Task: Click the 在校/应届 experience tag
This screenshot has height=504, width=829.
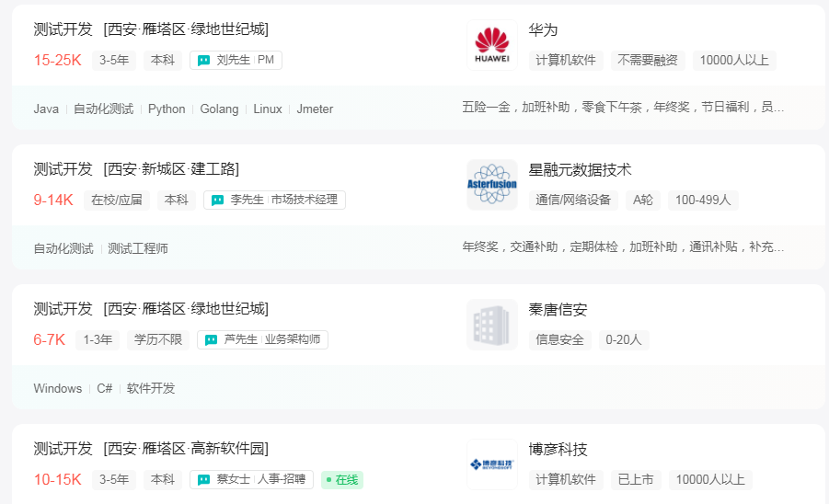Action: pyautogui.click(x=117, y=200)
